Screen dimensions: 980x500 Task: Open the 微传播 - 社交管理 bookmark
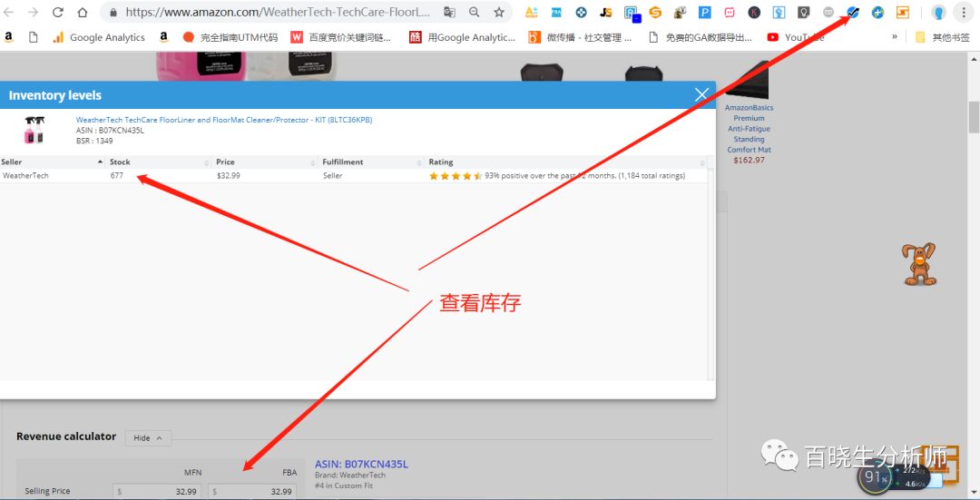pyautogui.click(x=581, y=37)
